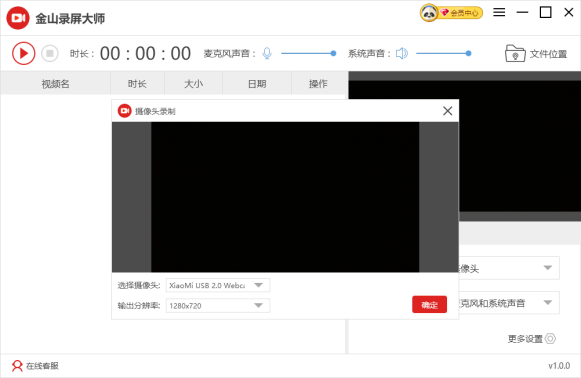Viewport: 581px width, 378px height.
Task: Click the 大小 column header
Action: click(193, 84)
